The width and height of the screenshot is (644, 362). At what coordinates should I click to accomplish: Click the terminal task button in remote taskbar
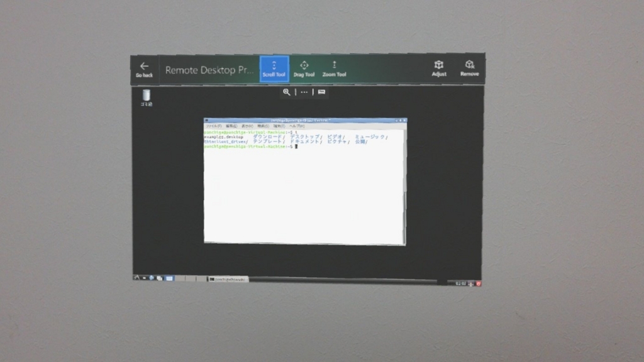(228, 279)
